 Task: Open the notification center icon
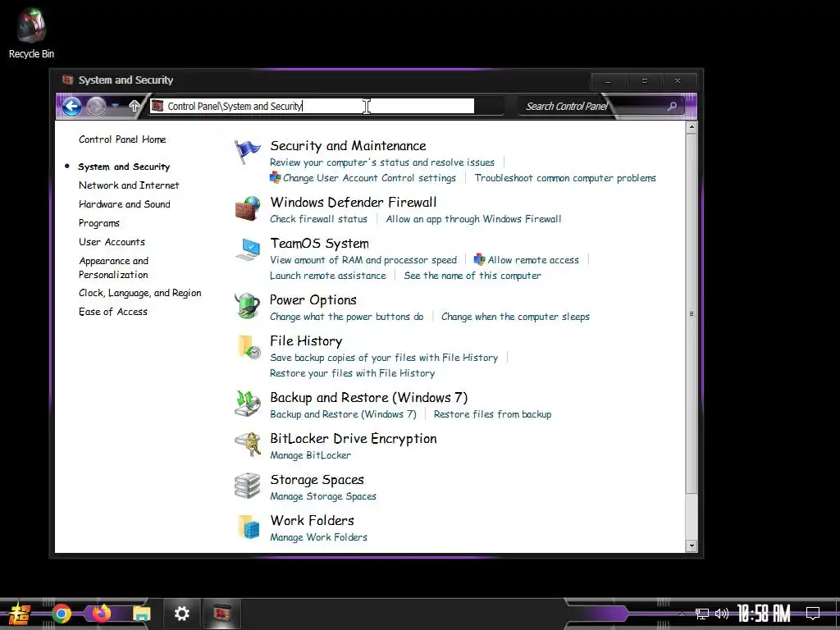coord(813,614)
